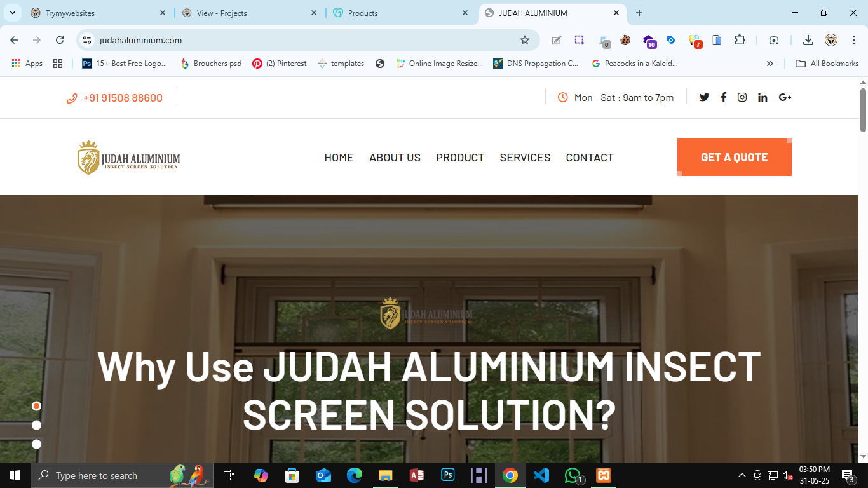
Task: Click the GET A QUOTE button
Action: pyautogui.click(x=734, y=157)
